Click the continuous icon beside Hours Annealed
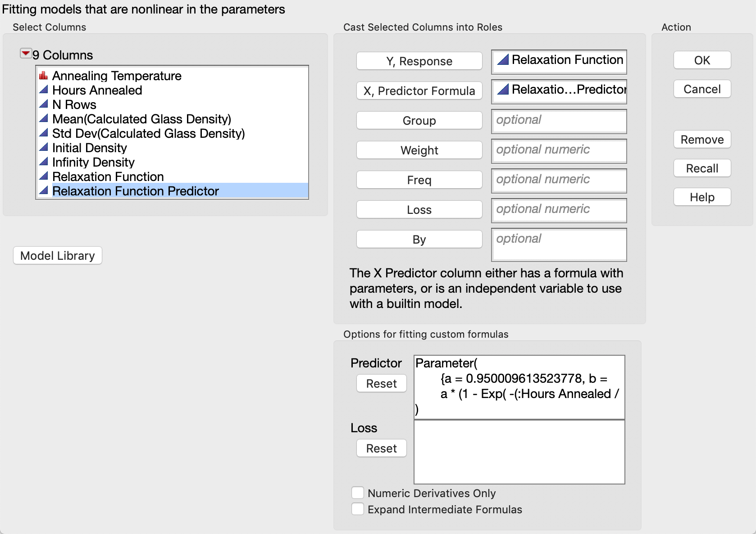Image resolution: width=756 pixels, height=534 pixels. pyautogui.click(x=44, y=90)
